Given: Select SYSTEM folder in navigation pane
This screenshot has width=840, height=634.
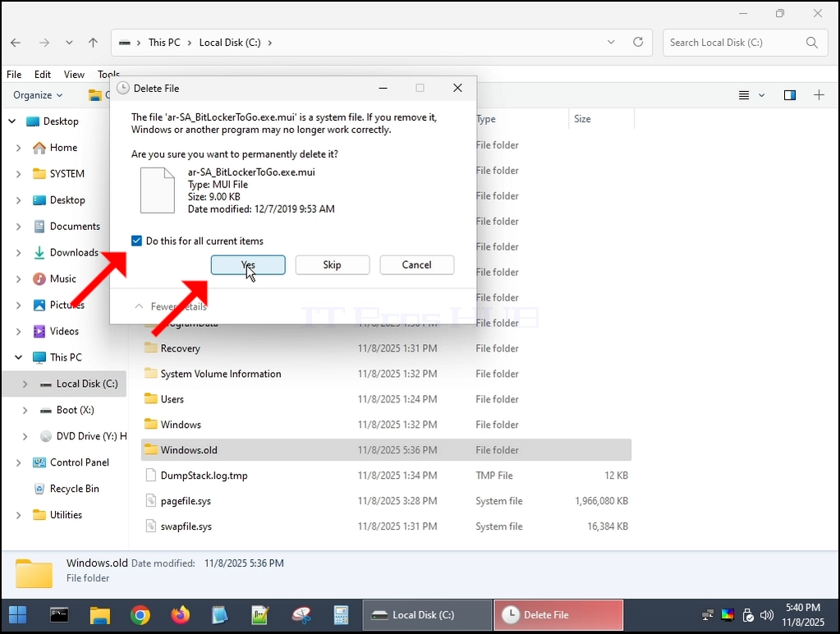Looking at the screenshot, I should point(67,173).
